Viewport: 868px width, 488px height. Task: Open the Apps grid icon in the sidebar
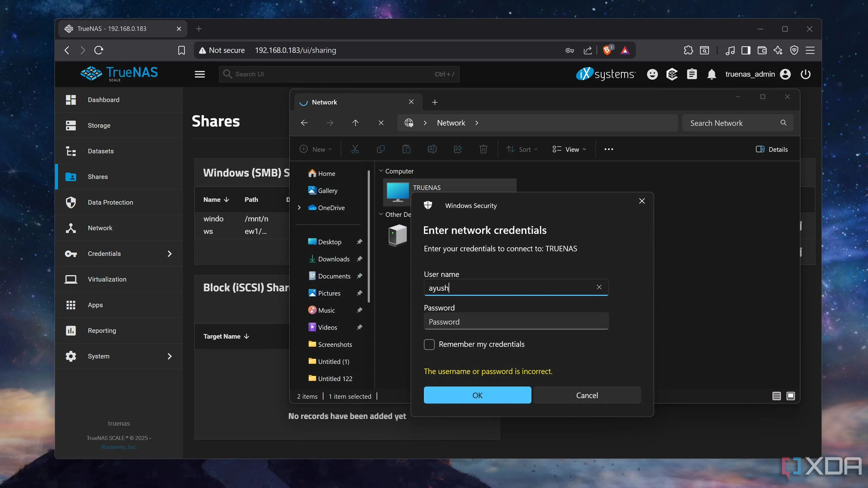click(71, 305)
